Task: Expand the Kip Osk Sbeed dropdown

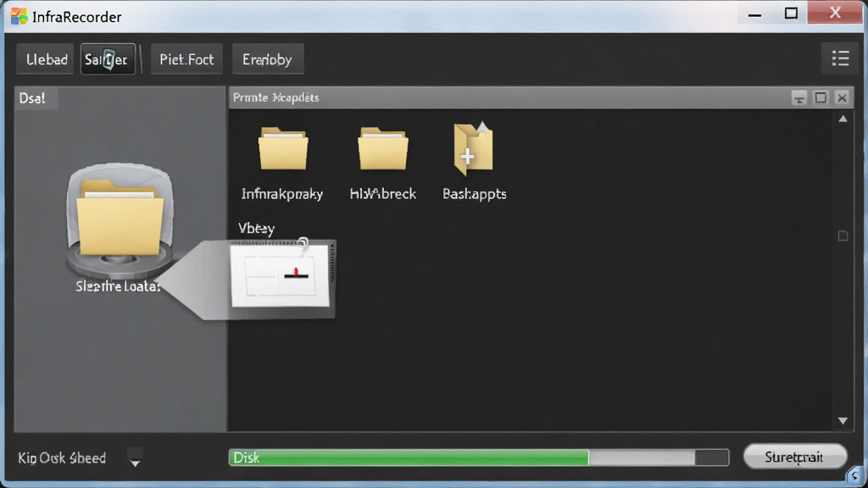Action: point(135,458)
